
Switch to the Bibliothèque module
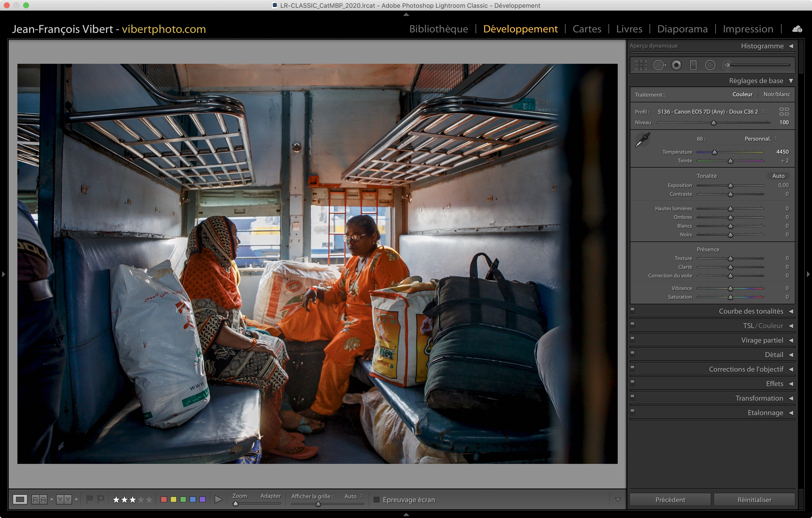click(438, 29)
